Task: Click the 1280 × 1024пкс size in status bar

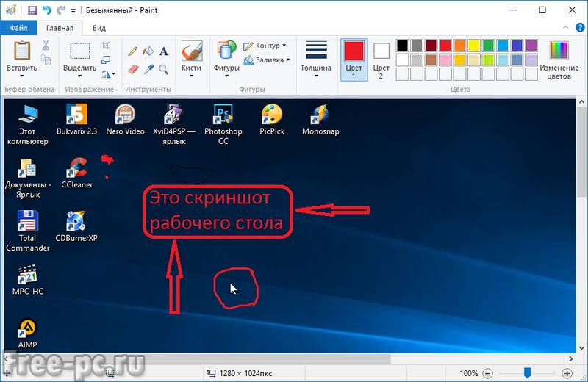Action: click(245, 373)
